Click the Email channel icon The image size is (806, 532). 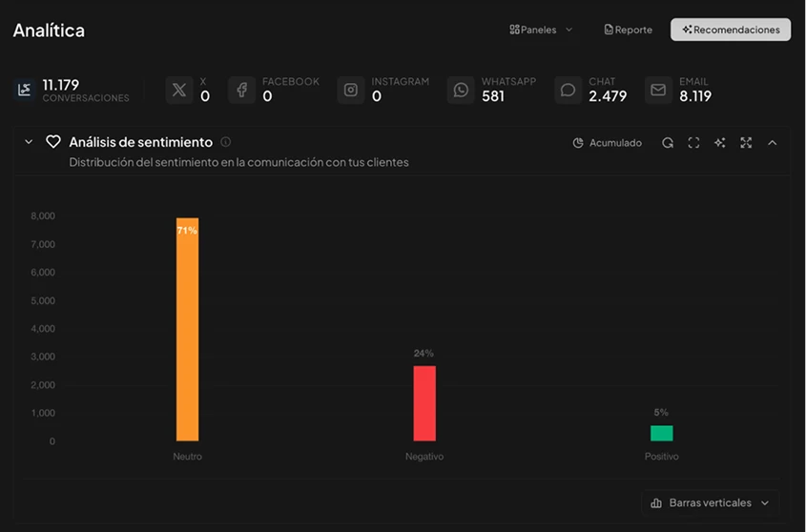pyautogui.click(x=658, y=90)
